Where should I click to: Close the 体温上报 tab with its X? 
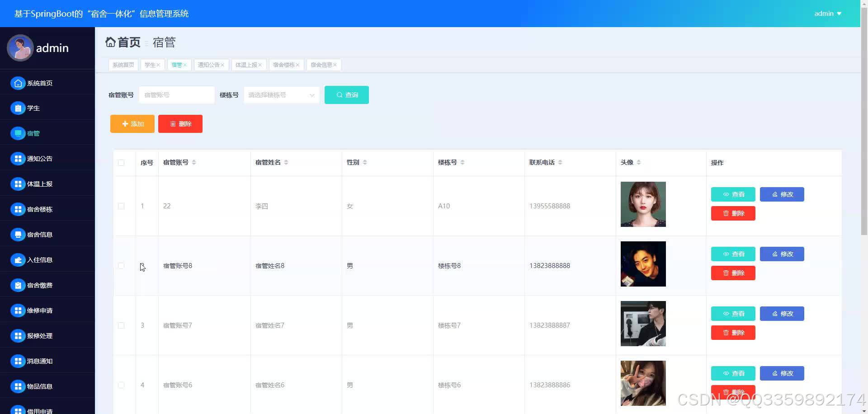[260, 65]
